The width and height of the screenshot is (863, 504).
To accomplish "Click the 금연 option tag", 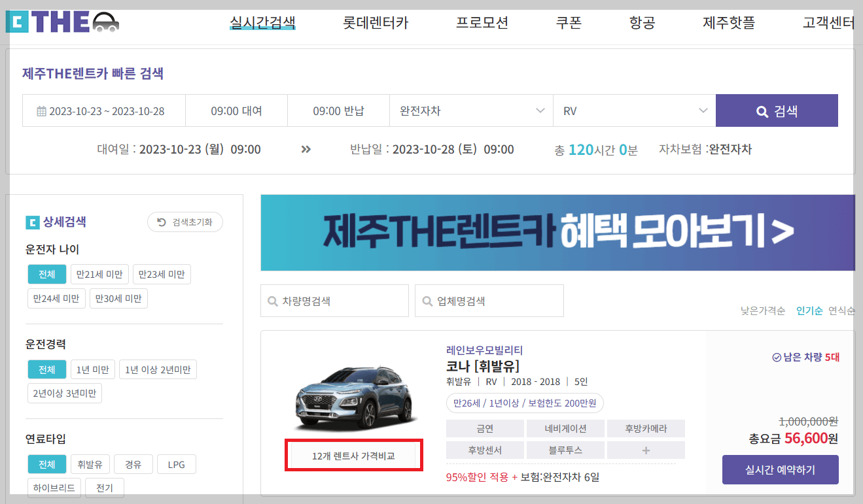I will pyautogui.click(x=485, y=429).
